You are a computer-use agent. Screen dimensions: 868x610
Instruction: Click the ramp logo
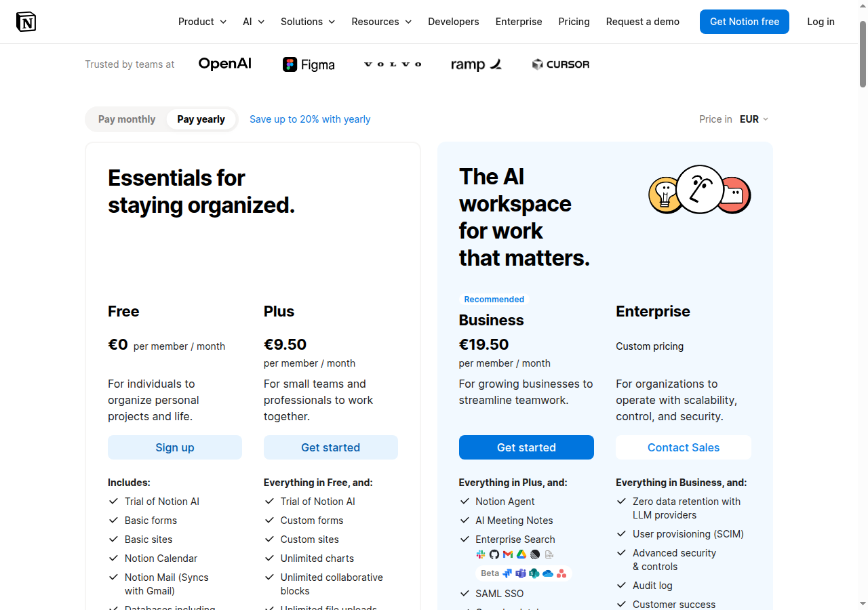click(x=476, y=64)
